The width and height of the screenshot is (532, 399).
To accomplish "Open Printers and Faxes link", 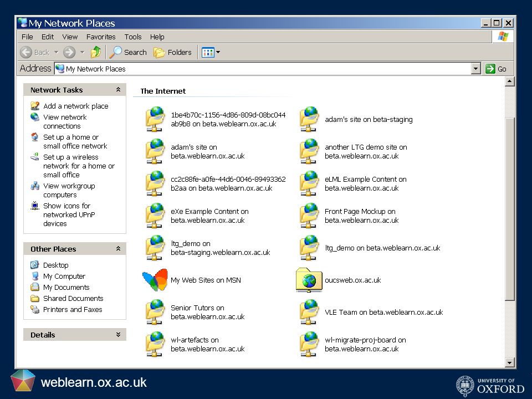I will click(x=73, y=309).
